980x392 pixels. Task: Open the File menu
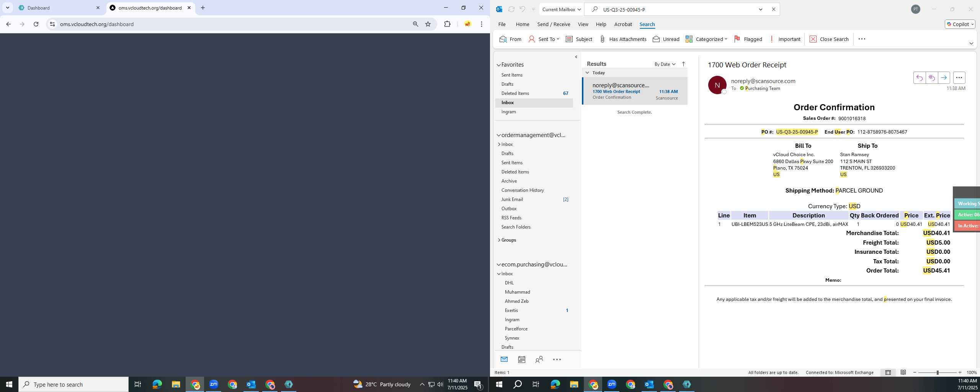pos(502,24)
